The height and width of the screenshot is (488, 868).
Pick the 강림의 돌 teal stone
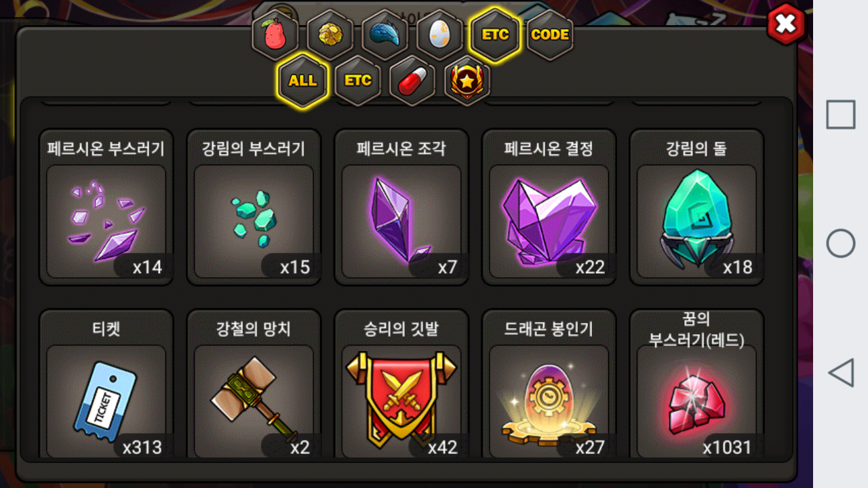click(x=696, y=207)
